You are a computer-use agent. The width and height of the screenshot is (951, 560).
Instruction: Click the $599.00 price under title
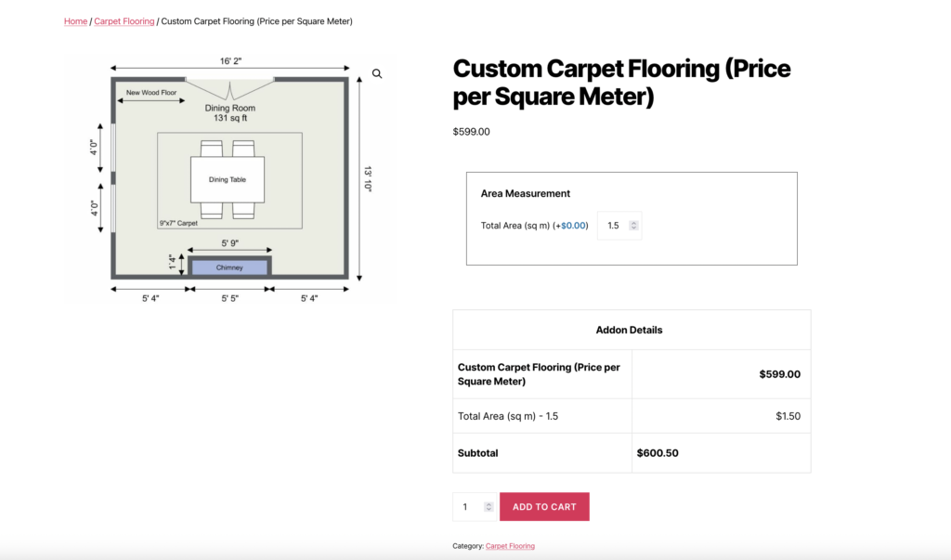click(471, 132)
